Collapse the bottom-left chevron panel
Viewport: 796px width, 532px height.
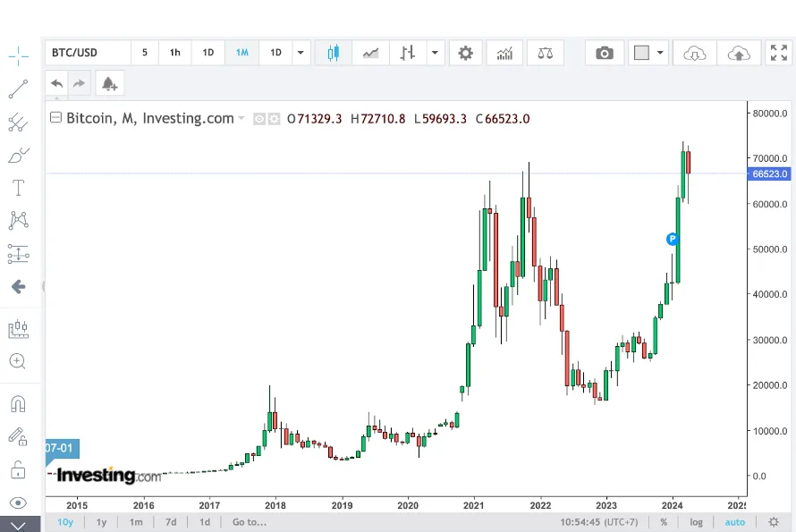point(18,526)
